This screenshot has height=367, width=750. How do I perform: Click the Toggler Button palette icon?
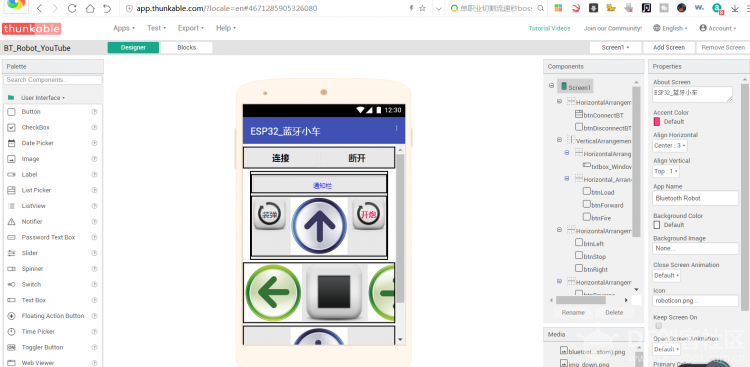[x=11, y=347]
